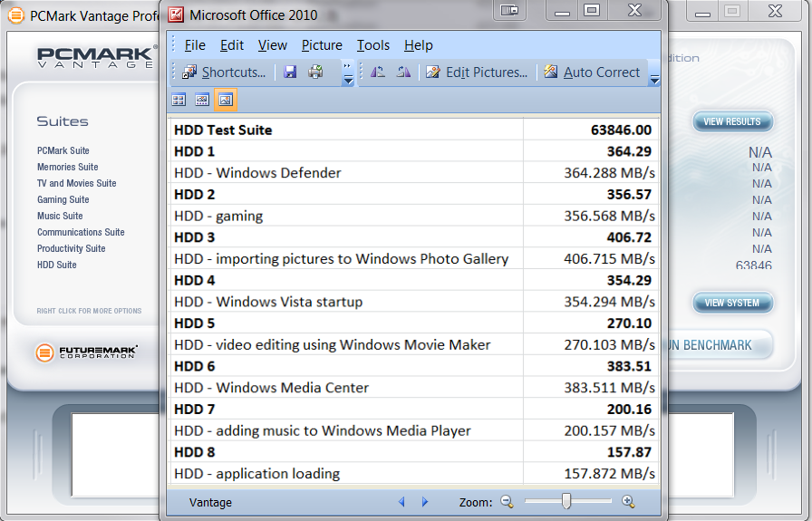812x521 pixels.
Task: Switch to Thumbnail view
Action: pos(179,100)
